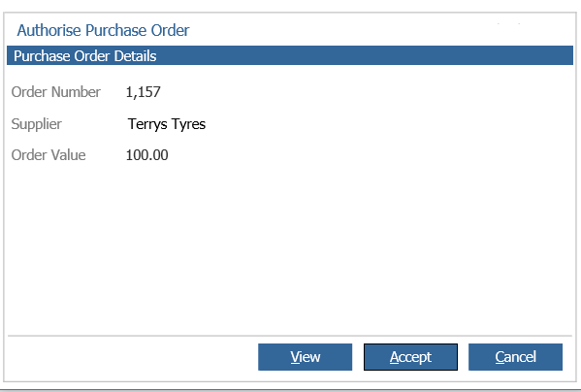Click the Supplier label
The image size is (581, 392).
click(x=36, y=124)
